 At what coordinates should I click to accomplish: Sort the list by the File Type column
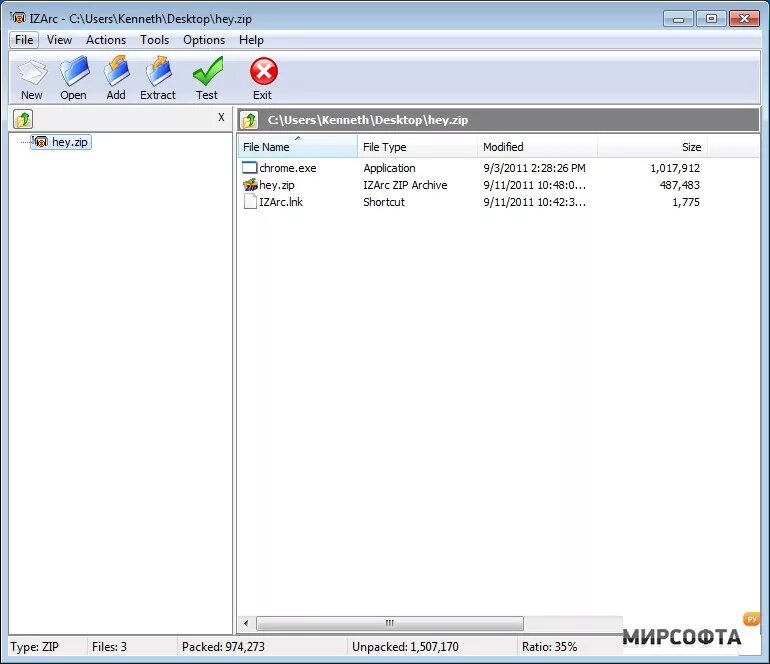tap(417, 147)
